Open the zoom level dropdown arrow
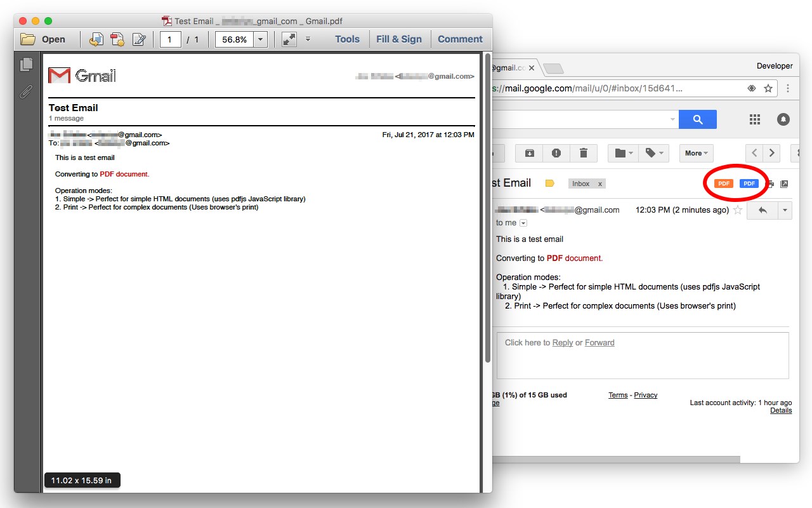This screenshot has height=508, width=812. coord(261,39)
